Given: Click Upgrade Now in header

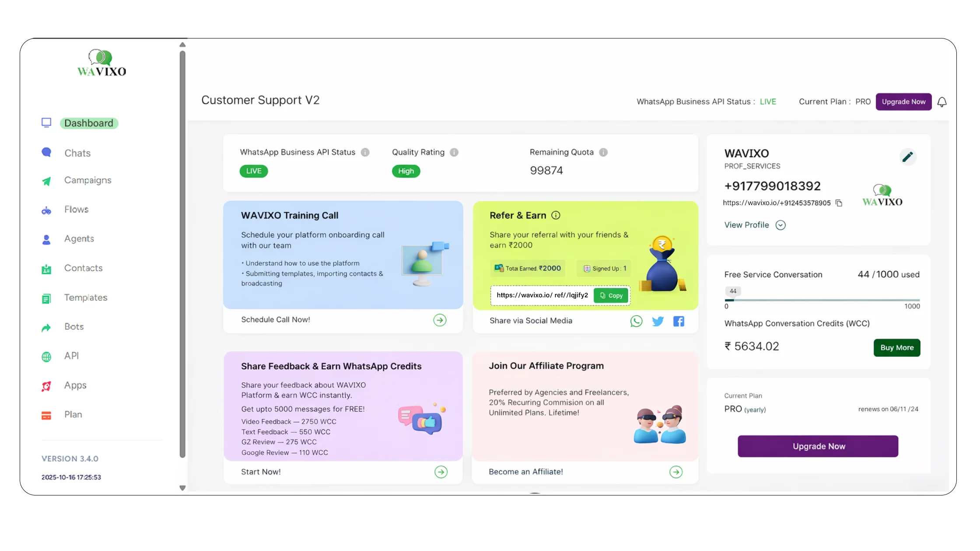Looking at the screenshot, I should 903,102.
